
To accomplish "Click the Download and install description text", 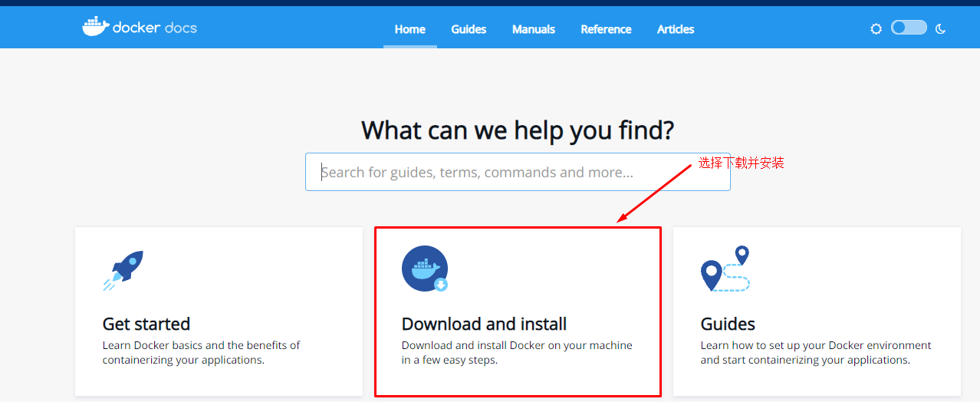I will tap(516, 353).
